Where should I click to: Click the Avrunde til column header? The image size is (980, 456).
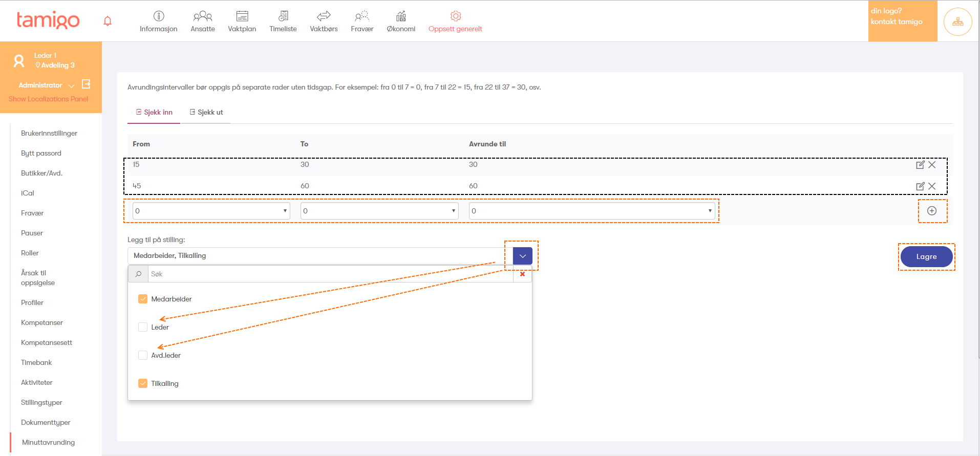(487, 144)
